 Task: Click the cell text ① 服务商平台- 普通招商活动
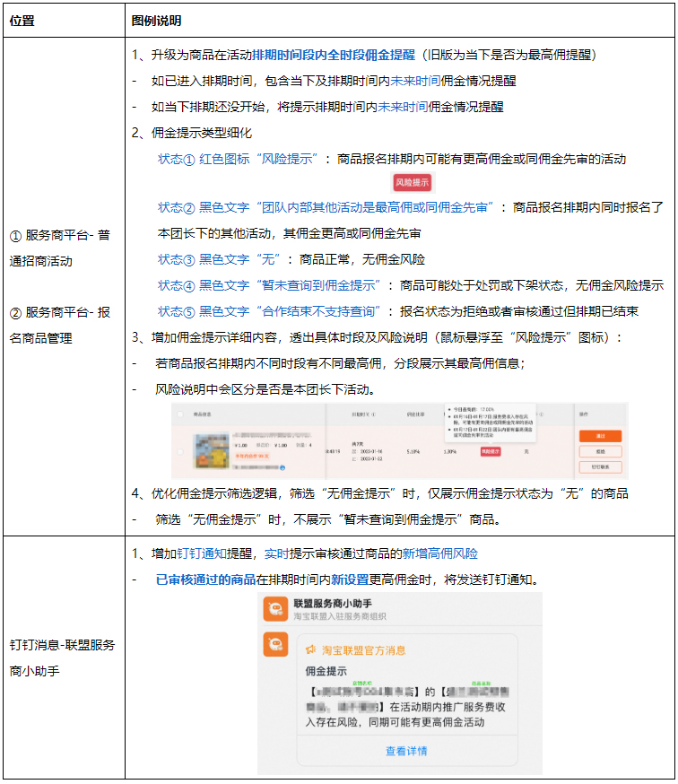(60, 248)
